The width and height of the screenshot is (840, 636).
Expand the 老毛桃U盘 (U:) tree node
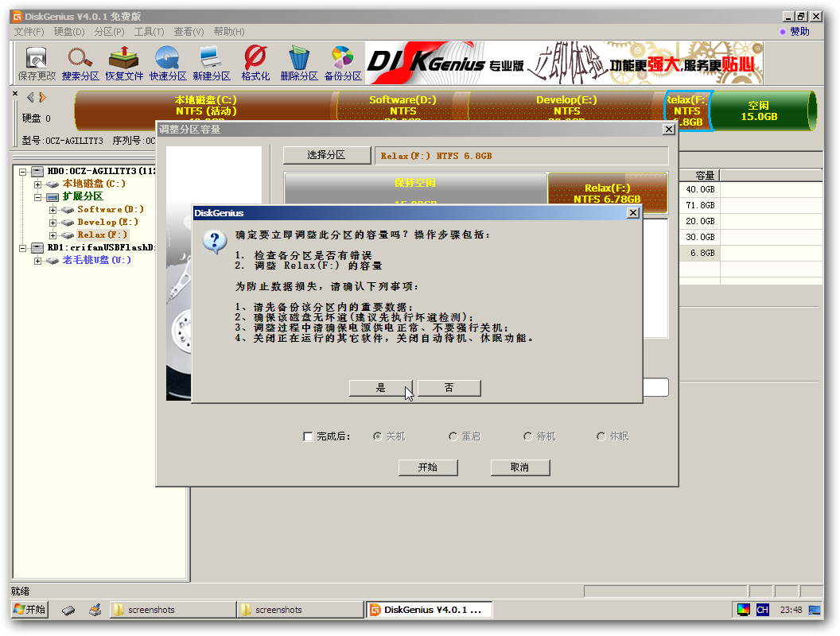tap(38, 262)
